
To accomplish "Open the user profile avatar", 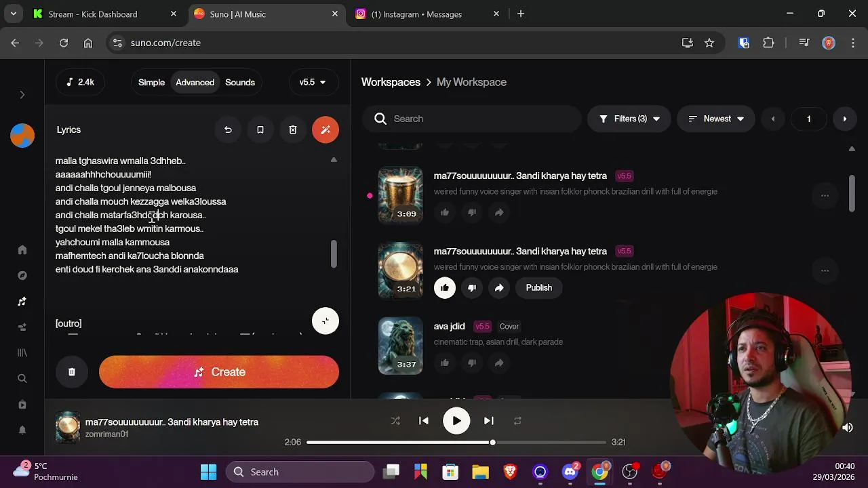I will coord(22,136).
